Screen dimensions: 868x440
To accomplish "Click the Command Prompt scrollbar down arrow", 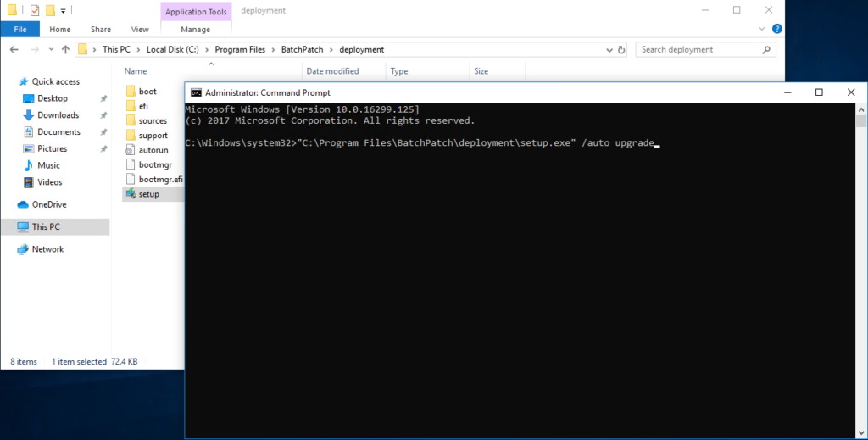I will (861, 433).
